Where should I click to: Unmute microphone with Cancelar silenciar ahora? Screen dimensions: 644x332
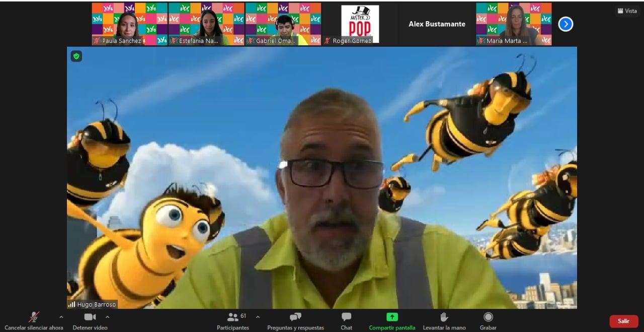pyautogui.click(x=34, y=321)
